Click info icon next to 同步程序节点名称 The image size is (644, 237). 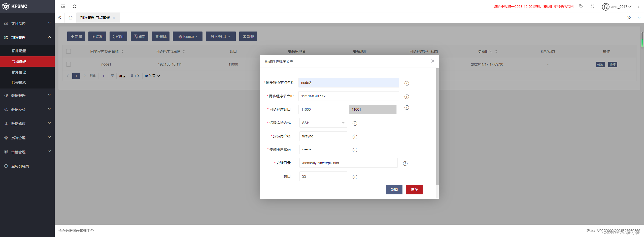(x=407, y=83)
